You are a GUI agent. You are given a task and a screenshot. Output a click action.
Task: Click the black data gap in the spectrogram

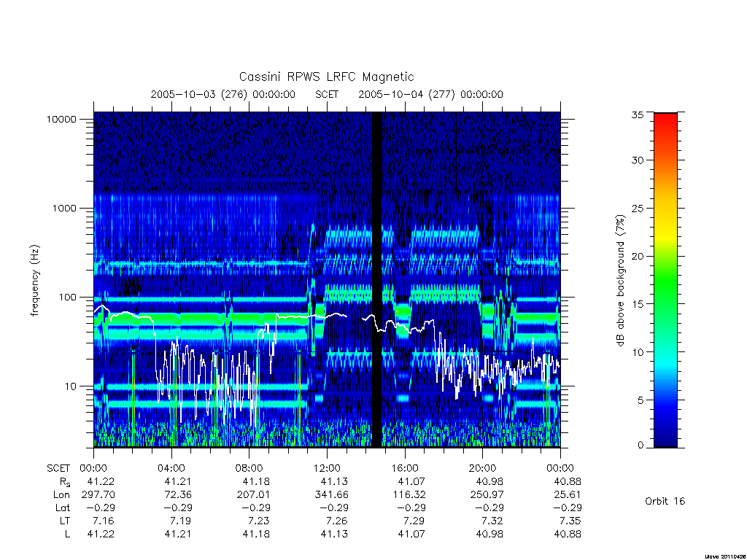click(x=377, y=279)
